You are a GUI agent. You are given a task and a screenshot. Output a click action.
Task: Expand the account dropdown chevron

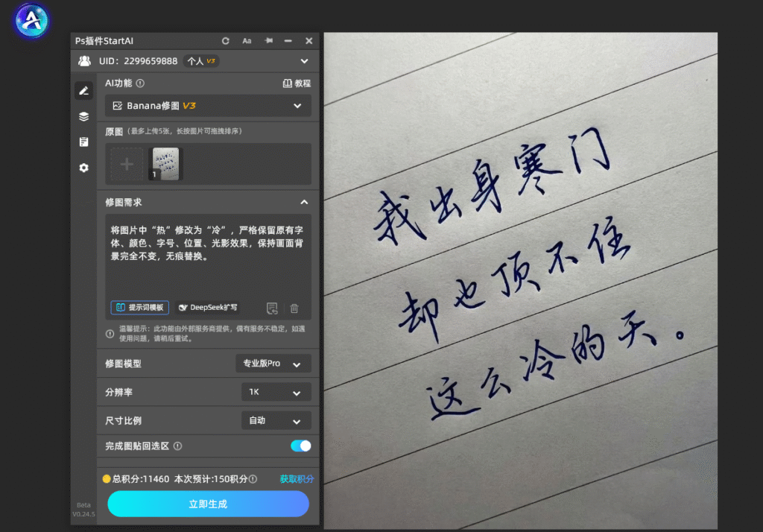(304, 61)
